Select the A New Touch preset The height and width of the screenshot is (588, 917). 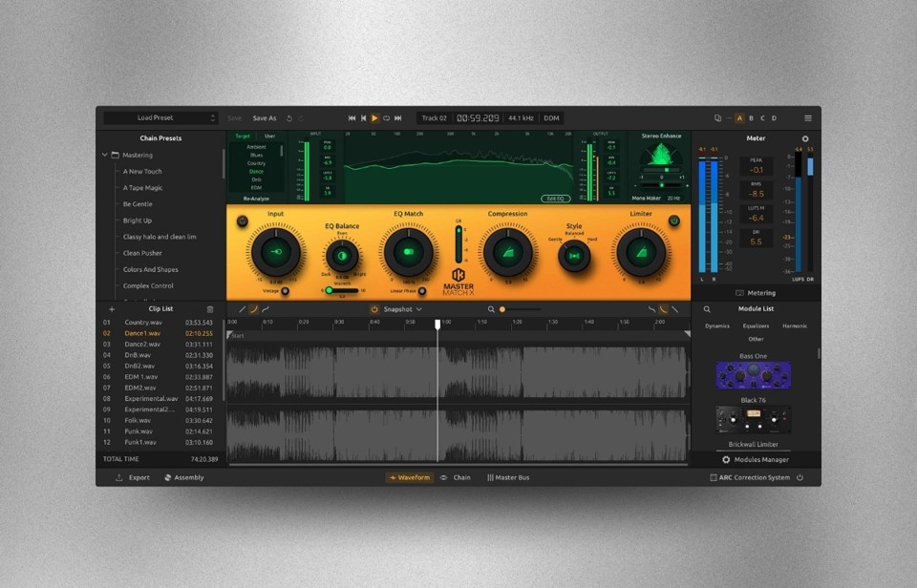[142, 171]
